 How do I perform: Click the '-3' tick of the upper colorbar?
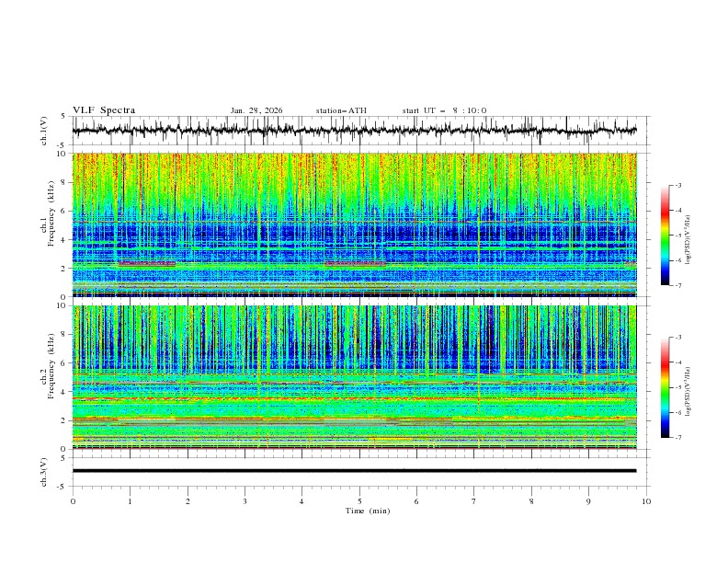point(677,185)
